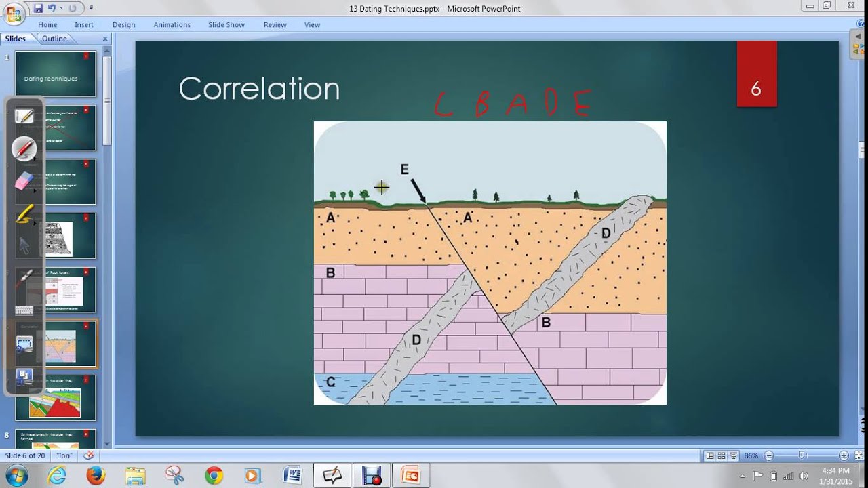Screen dimensions: 868x488
Task: Open Snipping Tool from taskbar
Action: click(x=174, y=476)
